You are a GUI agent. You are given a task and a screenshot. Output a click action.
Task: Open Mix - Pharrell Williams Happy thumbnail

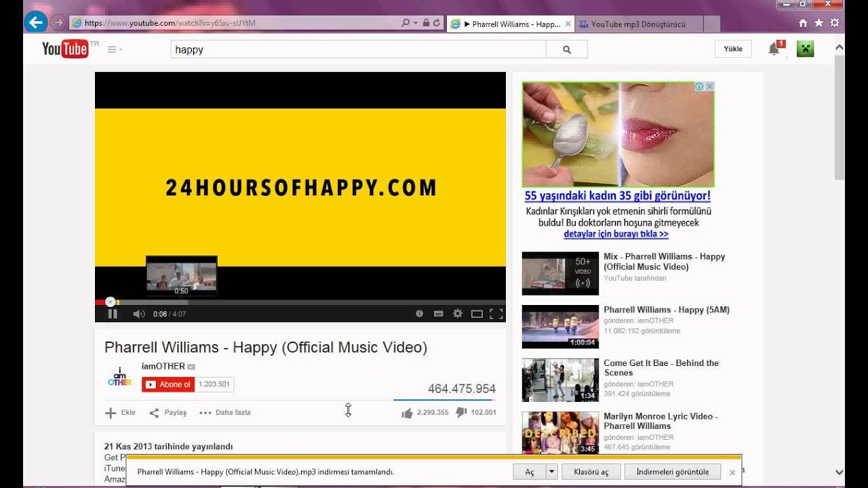(x=560, y=273)
